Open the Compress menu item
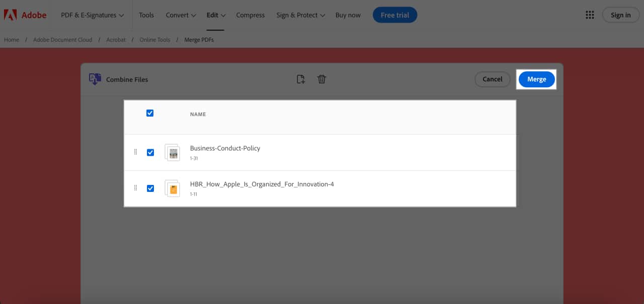Screen dimensions: 644x304 pyautogui.click(x=251, y=15)
